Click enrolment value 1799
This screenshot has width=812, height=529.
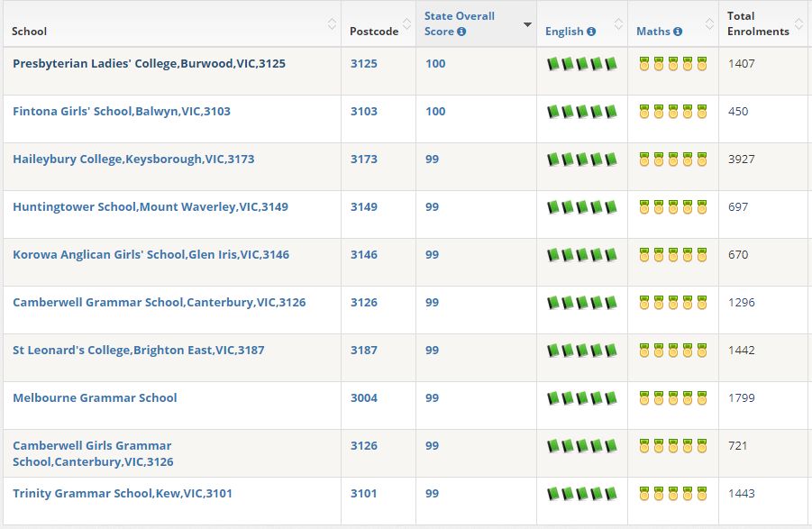(741, 398)
